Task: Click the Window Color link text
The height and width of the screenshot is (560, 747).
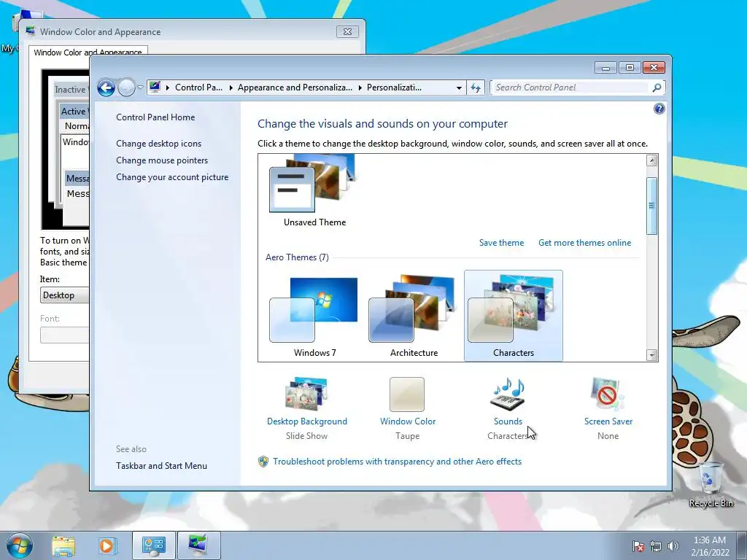Action: pos(408,421)
